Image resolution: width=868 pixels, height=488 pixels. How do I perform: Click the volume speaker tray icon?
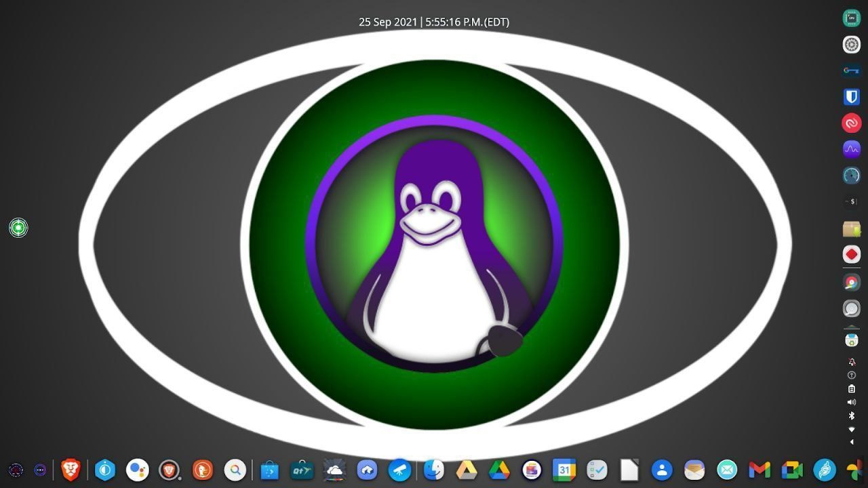852,402
